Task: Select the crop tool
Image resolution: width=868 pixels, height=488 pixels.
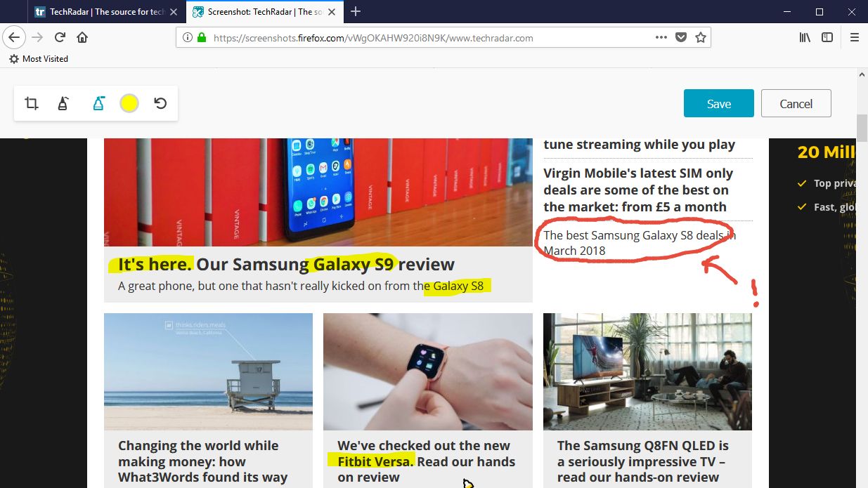Action: tap(31, 103)
